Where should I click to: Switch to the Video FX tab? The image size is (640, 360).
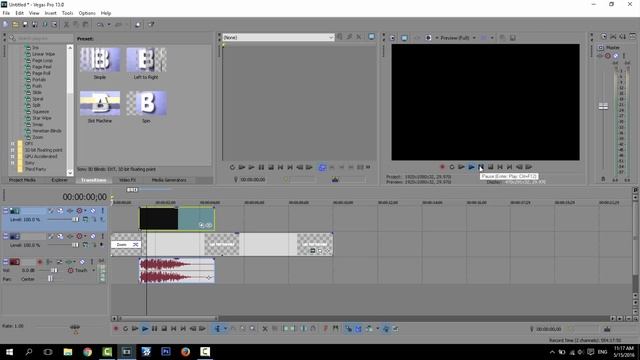click(127, 180)
